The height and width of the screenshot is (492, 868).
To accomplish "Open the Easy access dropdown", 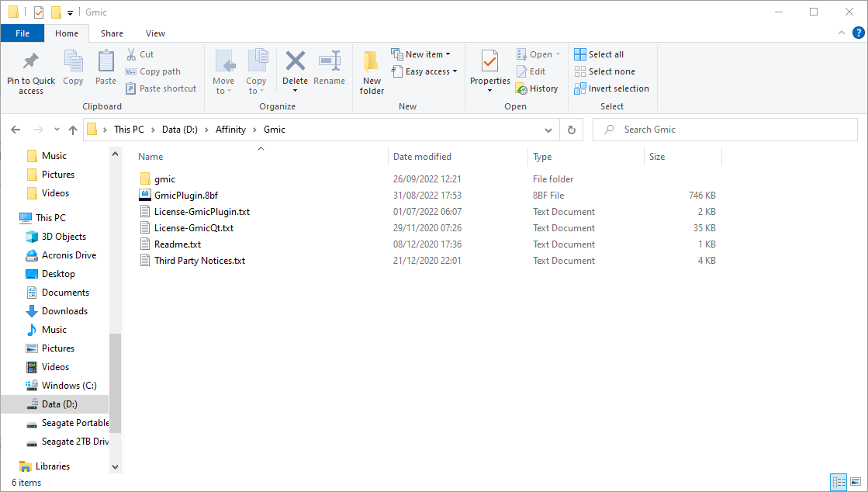I will [x=424, y=71].
